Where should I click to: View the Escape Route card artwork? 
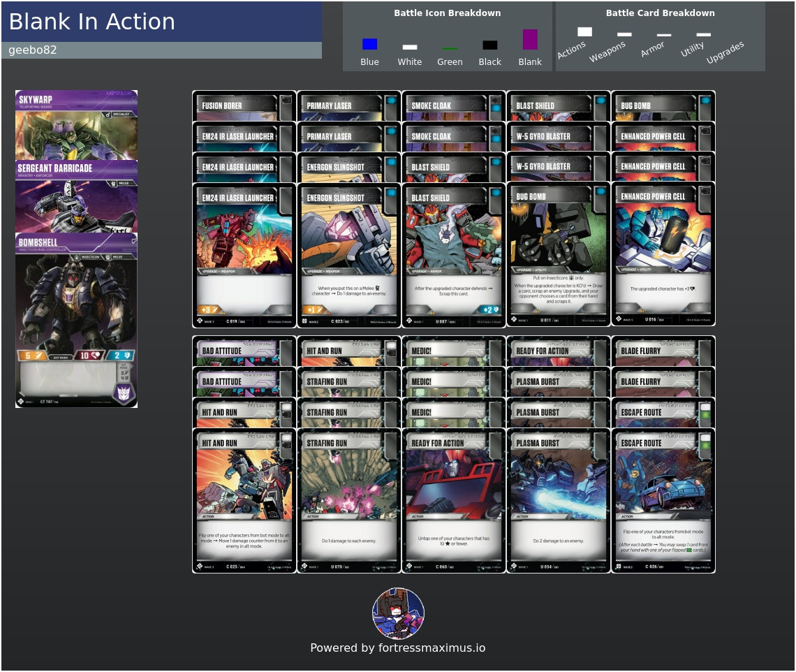click(663, 482)
